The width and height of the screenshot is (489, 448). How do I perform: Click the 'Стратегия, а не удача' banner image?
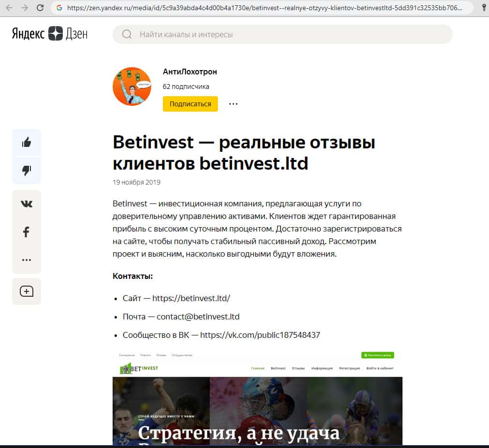[258, 411]
